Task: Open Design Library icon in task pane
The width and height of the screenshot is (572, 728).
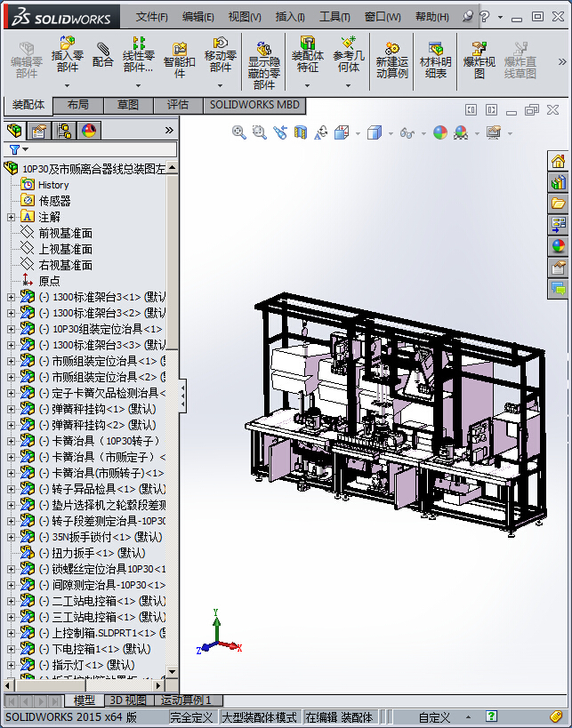Action: tap(558, 182)
